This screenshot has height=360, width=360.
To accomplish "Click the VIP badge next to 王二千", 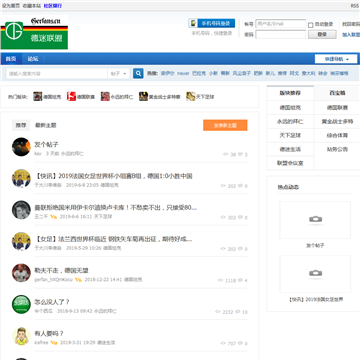I will 53,217.
